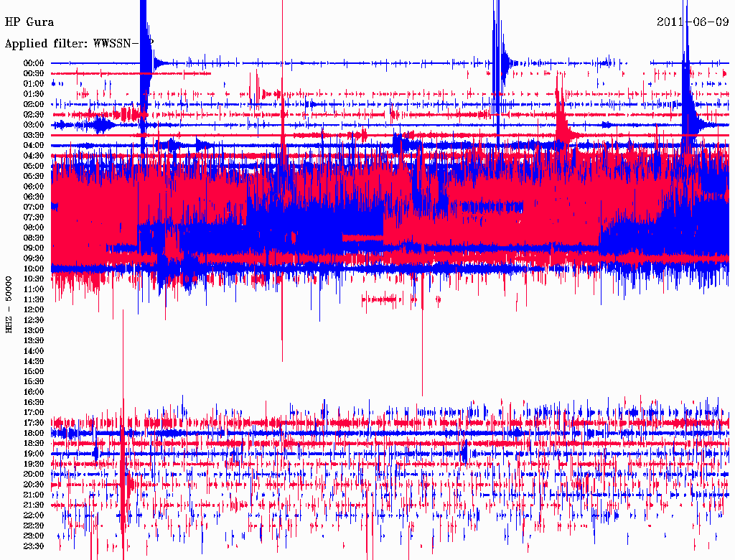Select the 02:30 time label
The image size is (735, 560).
34,114
